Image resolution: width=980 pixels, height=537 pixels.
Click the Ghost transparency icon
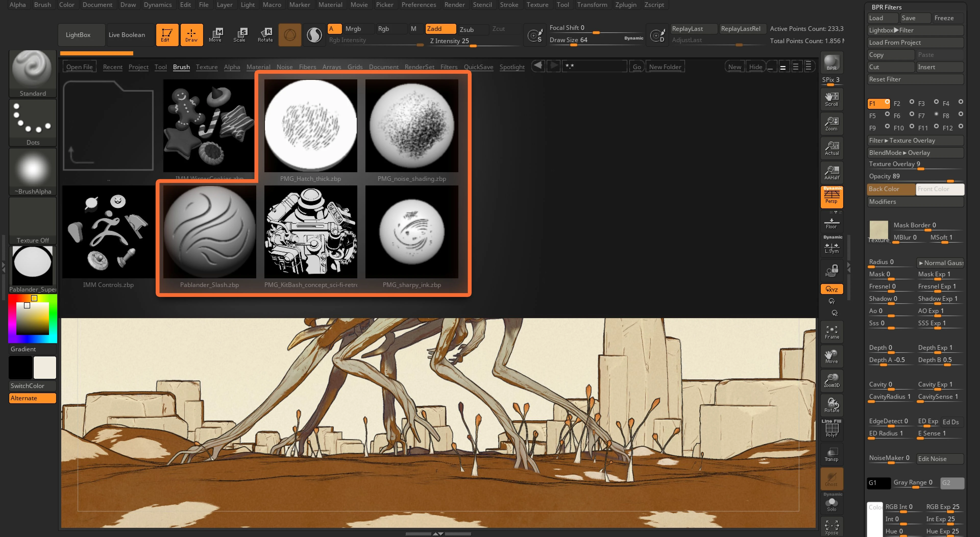point(832,478)
